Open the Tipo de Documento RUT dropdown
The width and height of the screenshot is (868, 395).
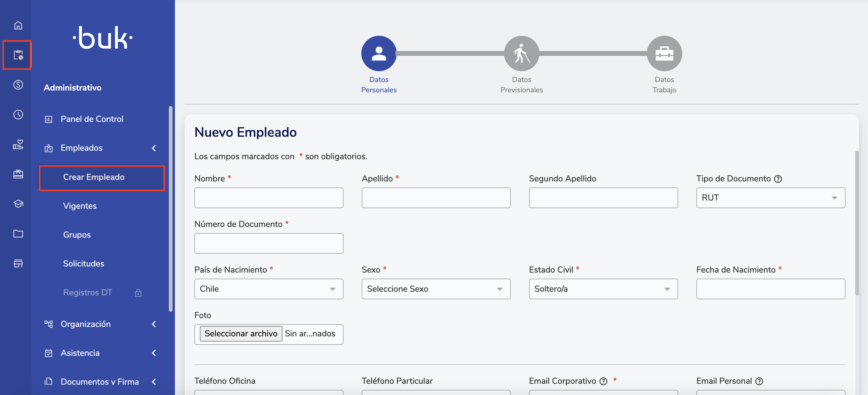click(x=770, y=198)
